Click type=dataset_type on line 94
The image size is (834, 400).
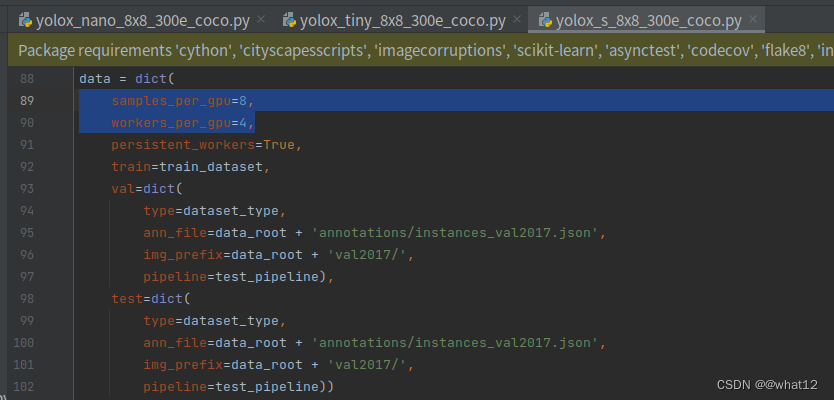pos(215,211)
